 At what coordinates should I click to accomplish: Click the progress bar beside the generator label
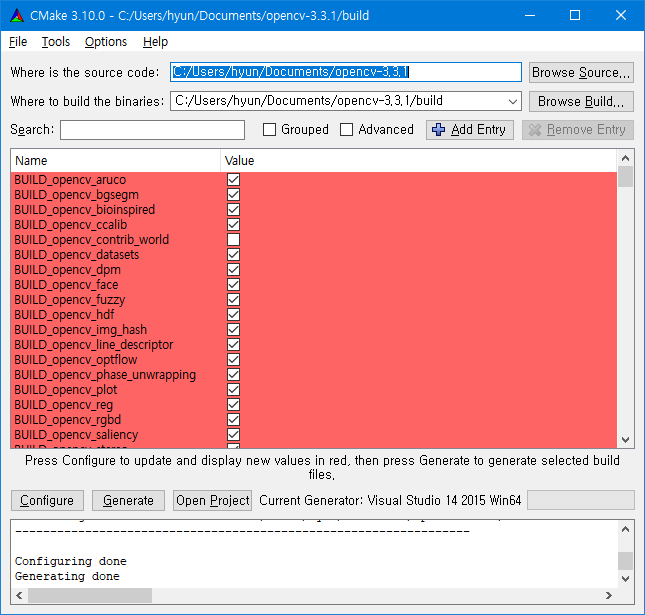point(581,500)
